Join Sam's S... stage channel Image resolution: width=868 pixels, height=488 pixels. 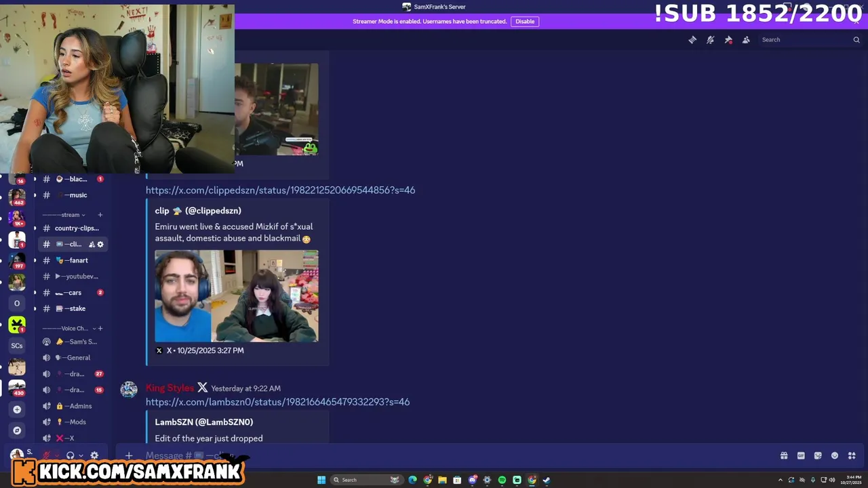(x=73, y=342)
